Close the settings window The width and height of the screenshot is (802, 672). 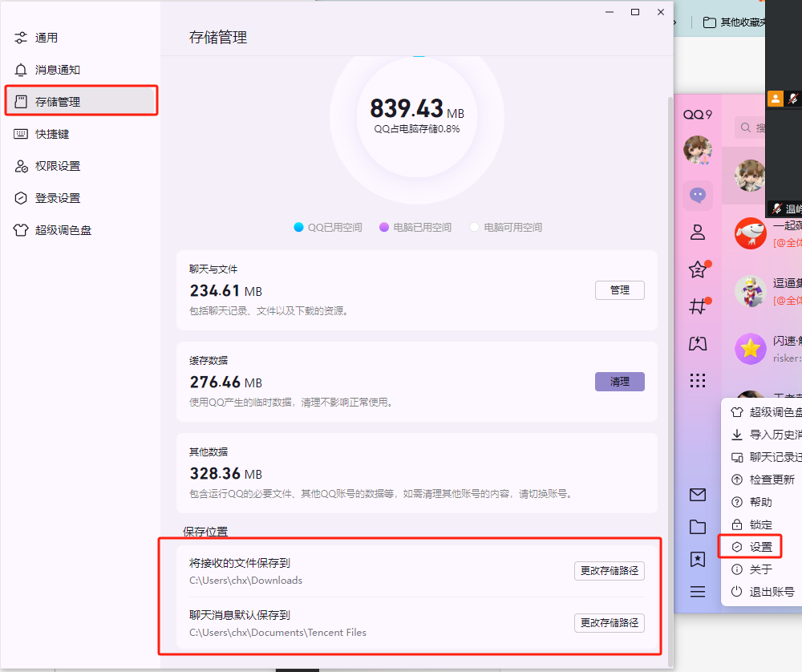pos(660,12)
